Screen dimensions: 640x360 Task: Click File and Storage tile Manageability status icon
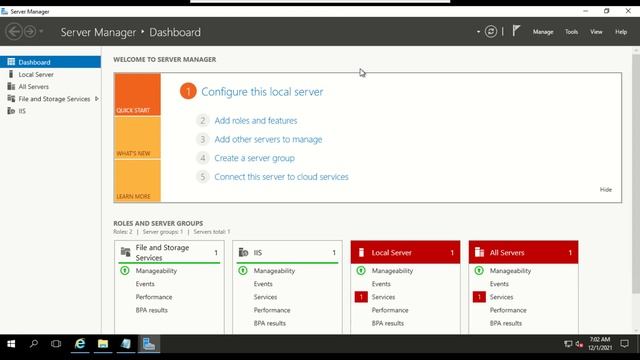124,271
